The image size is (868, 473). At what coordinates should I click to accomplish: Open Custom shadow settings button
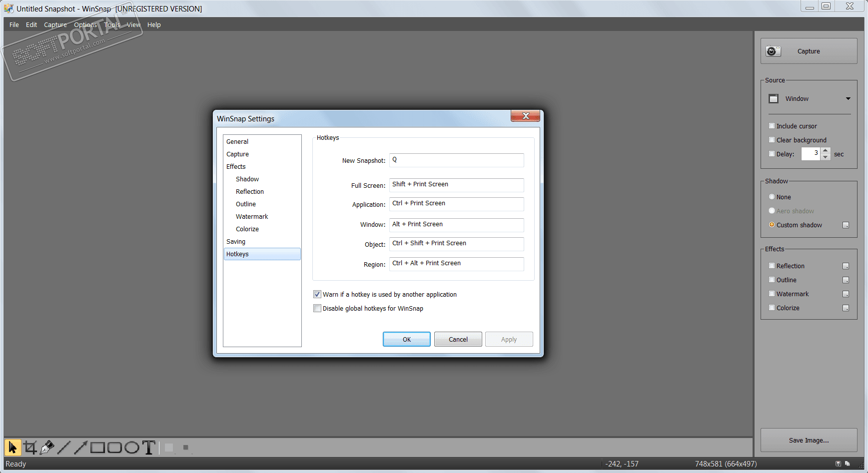(x=846, y=225)
